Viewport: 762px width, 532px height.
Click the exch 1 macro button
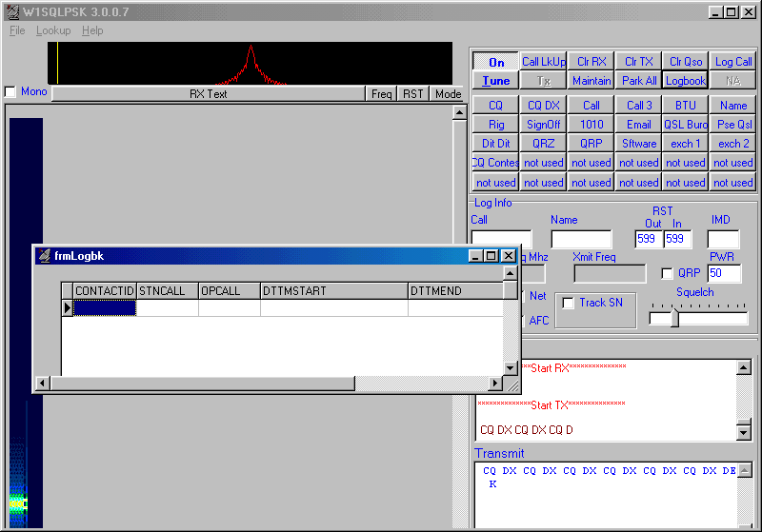[686, 143]
